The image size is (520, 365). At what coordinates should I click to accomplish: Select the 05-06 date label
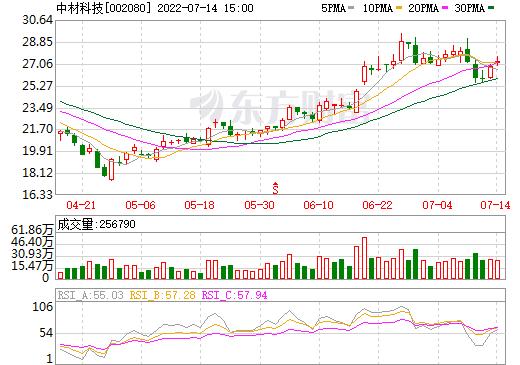(x=140, y=205)
